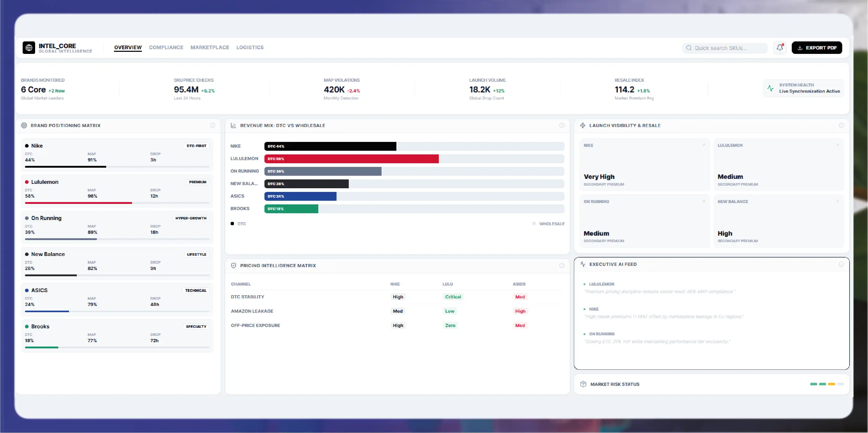Click ASICS Amazon Leakage 'High' badge

[520, 311]
